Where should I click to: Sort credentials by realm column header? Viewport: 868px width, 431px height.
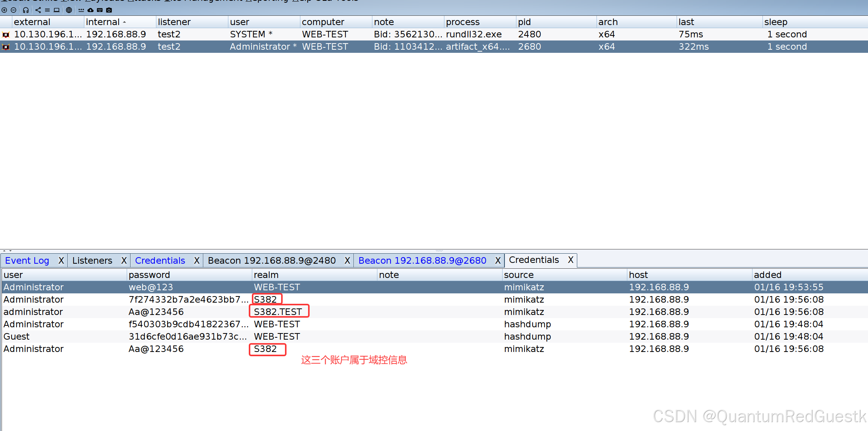tap(266, 275)
